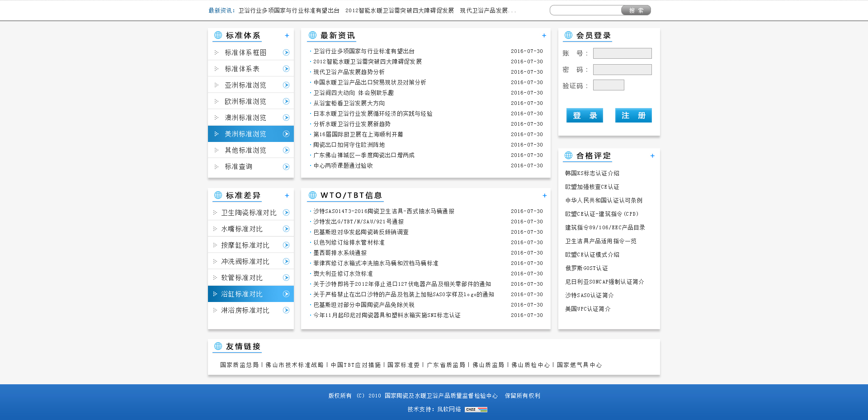Click the CNZZ statistics badge in footer
868x420 pixels.
click(476, 410)
